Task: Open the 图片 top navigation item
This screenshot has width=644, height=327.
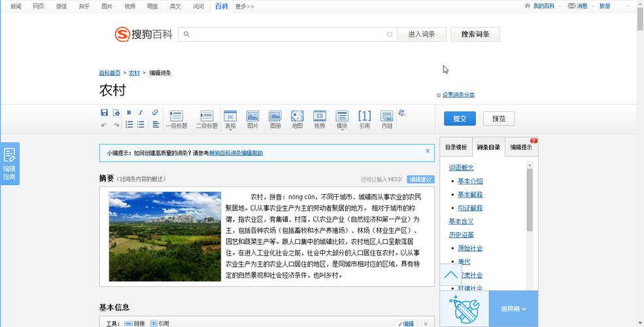Action: click(107, 6)
